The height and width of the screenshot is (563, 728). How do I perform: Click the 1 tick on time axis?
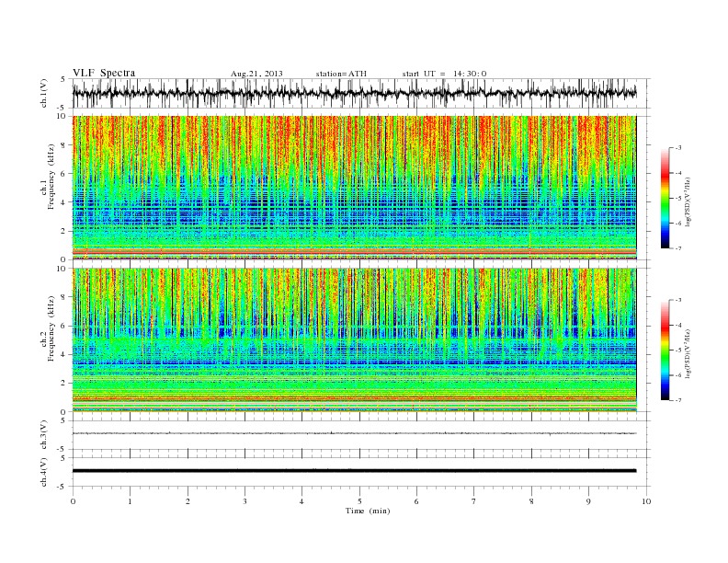pyautogui.click(x=130, y=501)
